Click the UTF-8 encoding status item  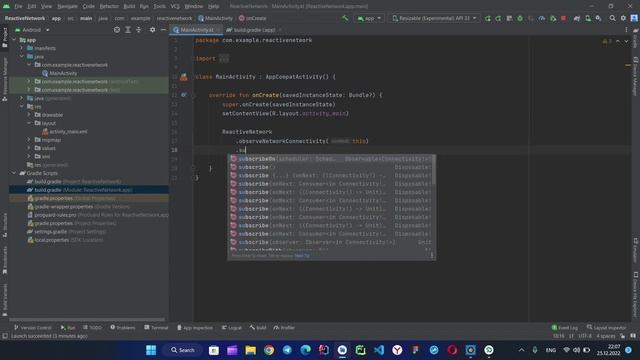click(584, 336)
